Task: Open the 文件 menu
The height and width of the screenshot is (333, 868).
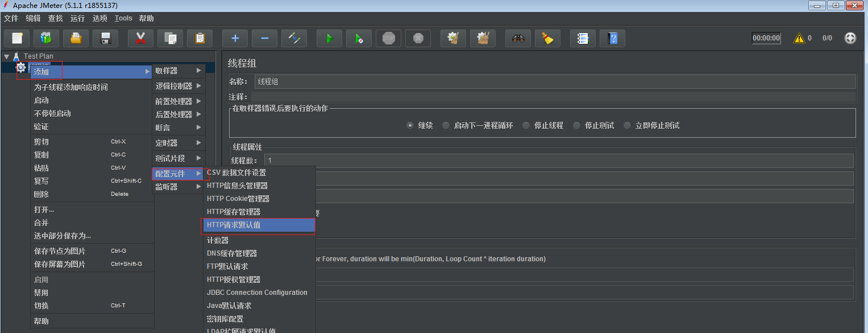Action: coord(11,18)
